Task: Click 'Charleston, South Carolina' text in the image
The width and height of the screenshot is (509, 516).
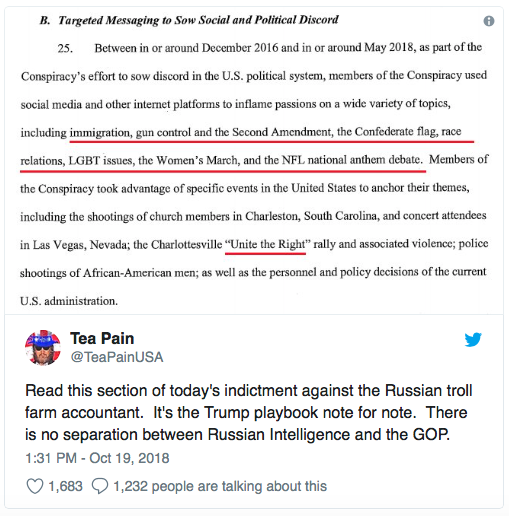Action: [312, 216]
